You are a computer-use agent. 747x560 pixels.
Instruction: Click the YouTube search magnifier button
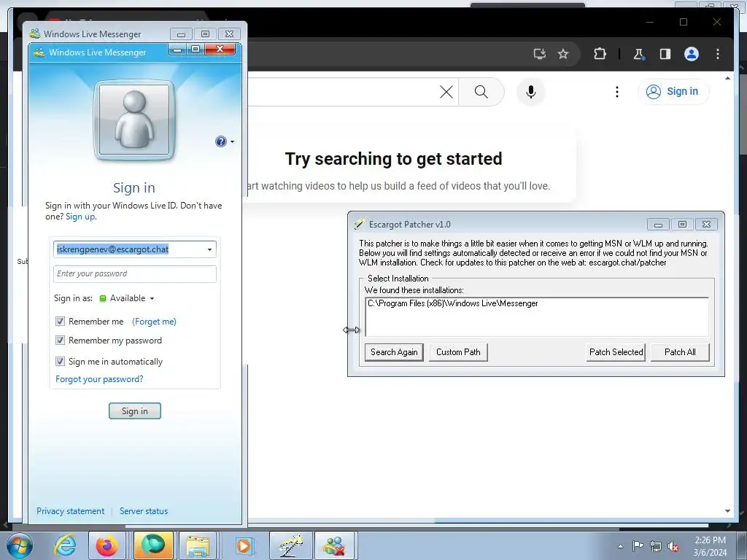481,92
